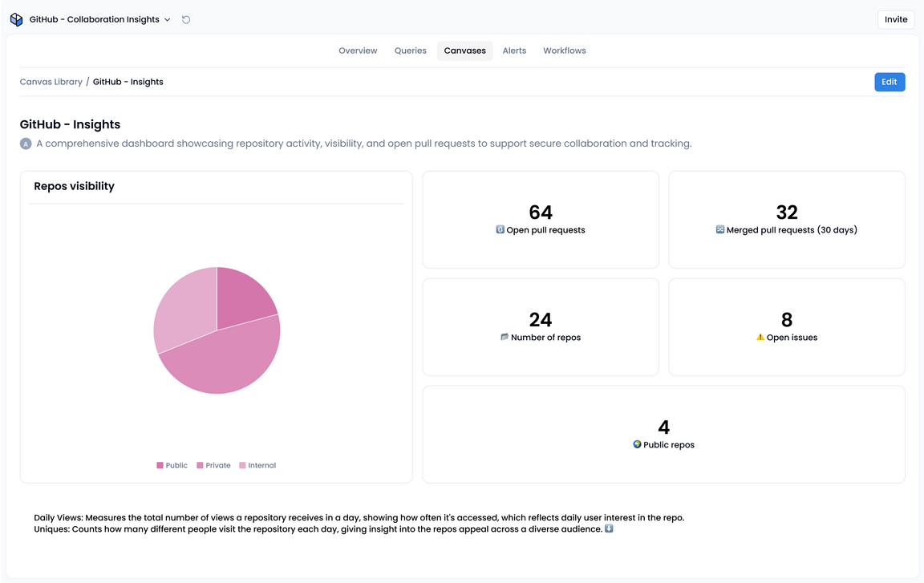Toggle the Public legend swatch

[x=160, y=465]
